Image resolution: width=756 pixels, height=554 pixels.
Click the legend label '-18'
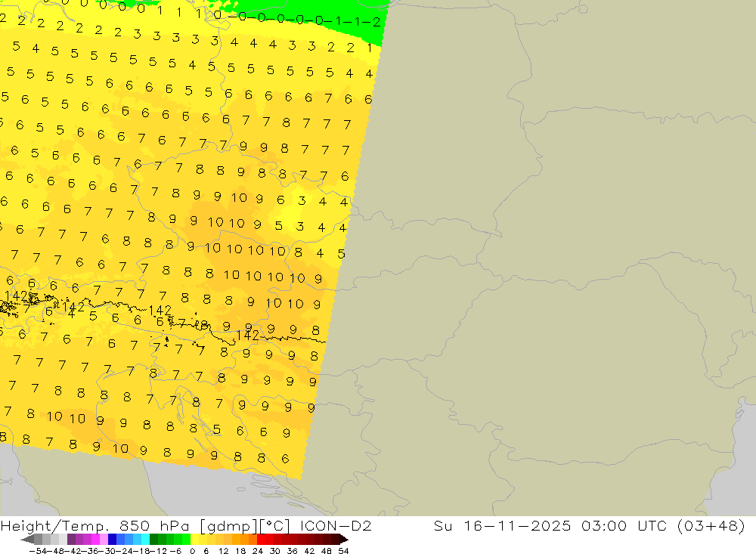pyautogui.click(x=141, y=551)
